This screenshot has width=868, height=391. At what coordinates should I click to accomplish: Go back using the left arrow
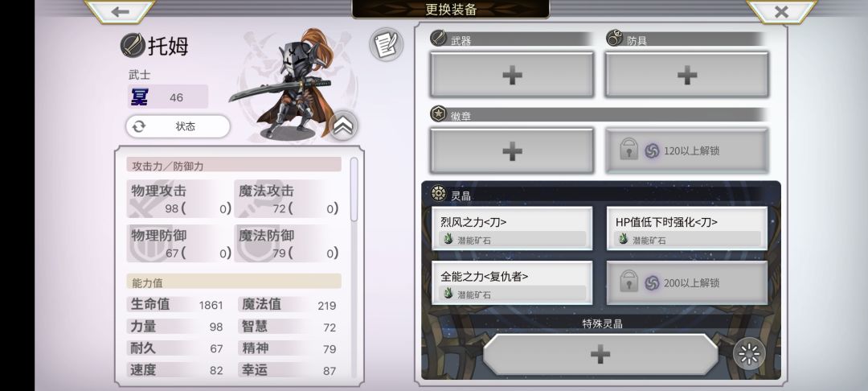pos(120,11)
